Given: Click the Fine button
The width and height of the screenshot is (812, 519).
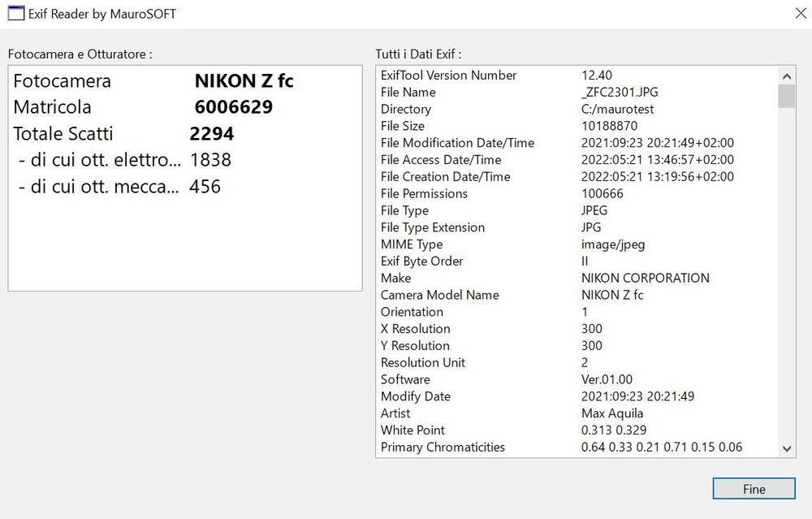Looking at the screenshot, I should click(754, 488).
